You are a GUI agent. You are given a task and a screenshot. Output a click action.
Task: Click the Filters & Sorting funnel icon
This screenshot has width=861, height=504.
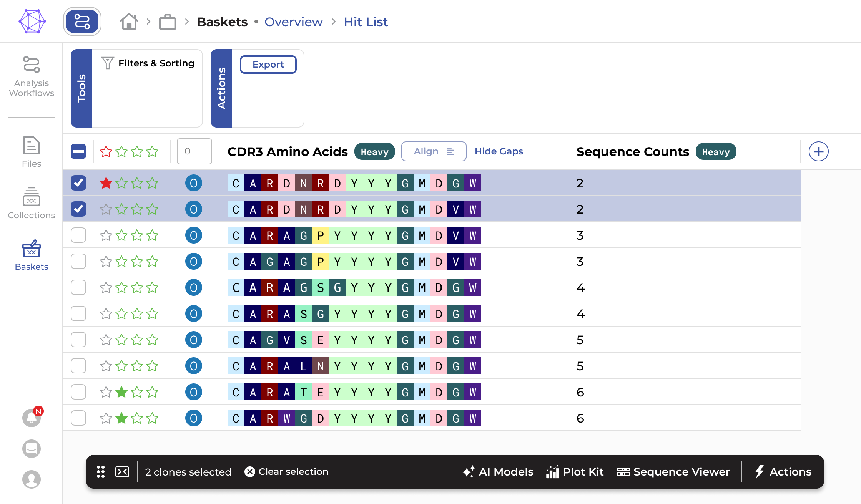click(108, 63)
